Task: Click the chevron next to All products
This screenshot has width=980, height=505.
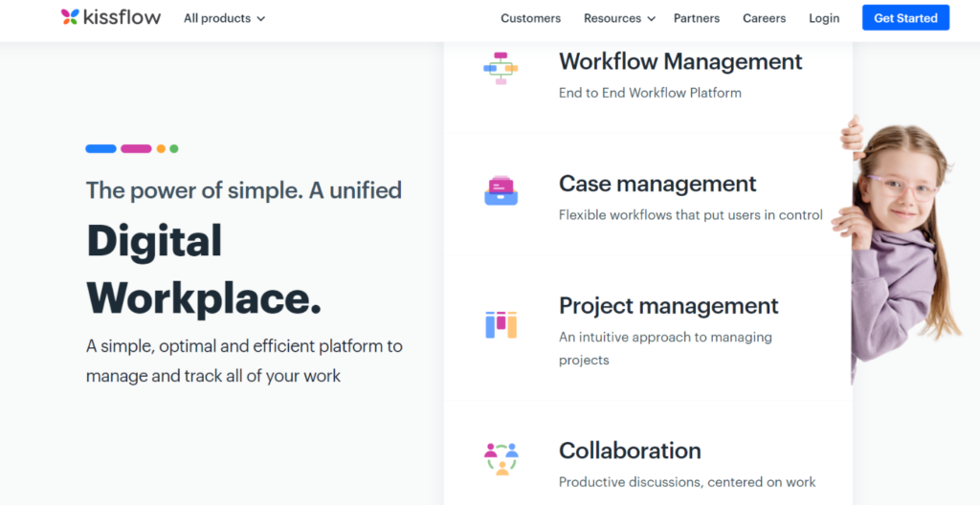Action: tap(260, 19)
